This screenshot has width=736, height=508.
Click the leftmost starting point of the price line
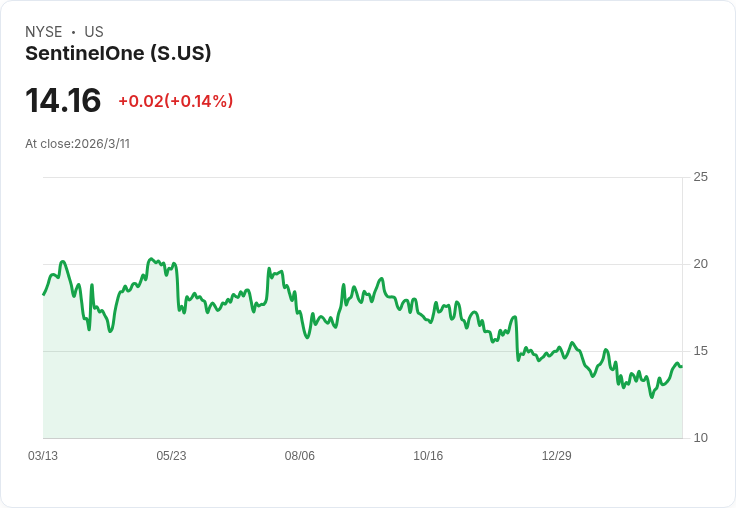43,294
